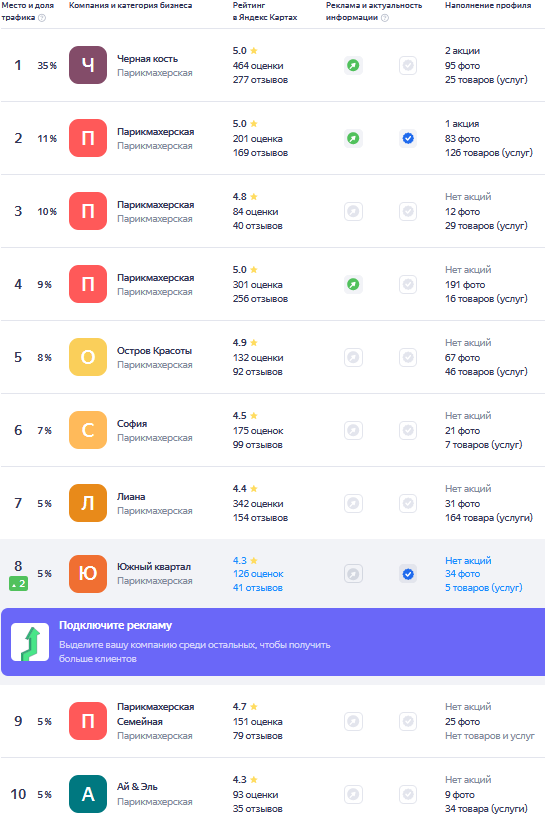Click the green ad icon in row 4

(353, 284)
